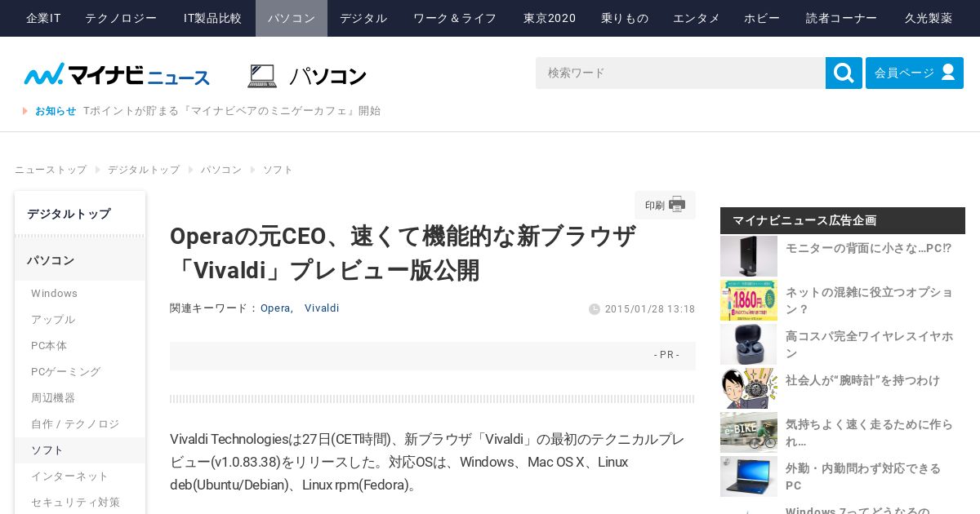Viewport: 980px width, 514px height.
Task: Select the highlighted ソフト sidebar item
Action: pos(80,450)
